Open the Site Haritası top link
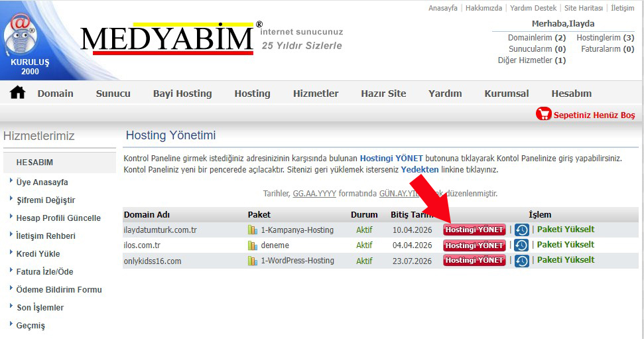The width and height of the screenshot is (644, 339). 583,8
